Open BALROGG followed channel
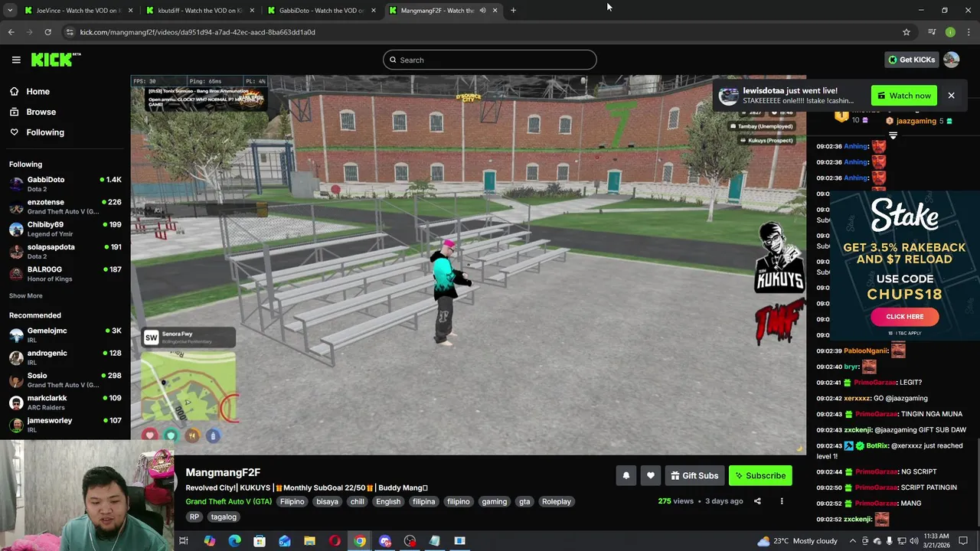Image resolution: width=980 pixels, height=551 pixels. click(65, 274)
